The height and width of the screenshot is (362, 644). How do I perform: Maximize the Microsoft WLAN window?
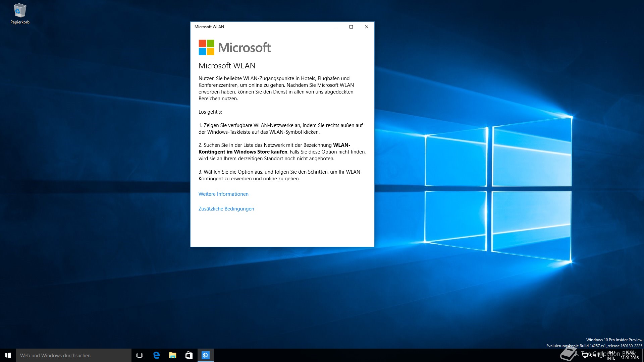(351, 27)
